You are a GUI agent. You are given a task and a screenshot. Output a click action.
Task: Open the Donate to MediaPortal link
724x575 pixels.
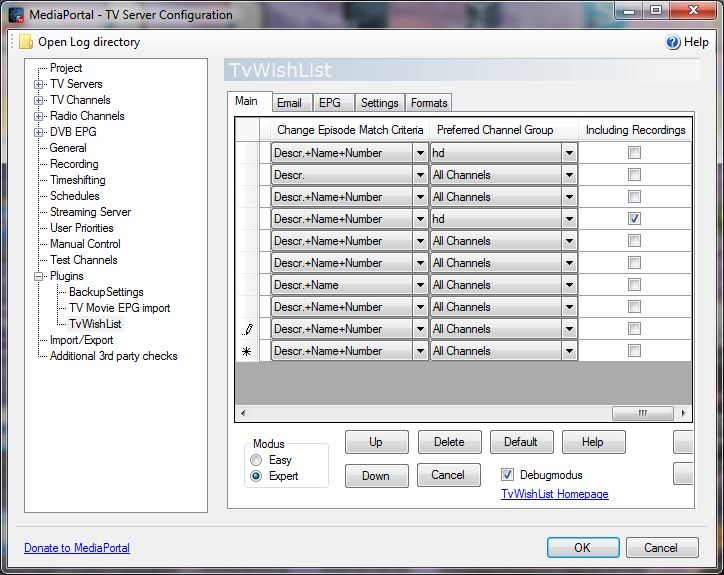(x=77, y=548)
